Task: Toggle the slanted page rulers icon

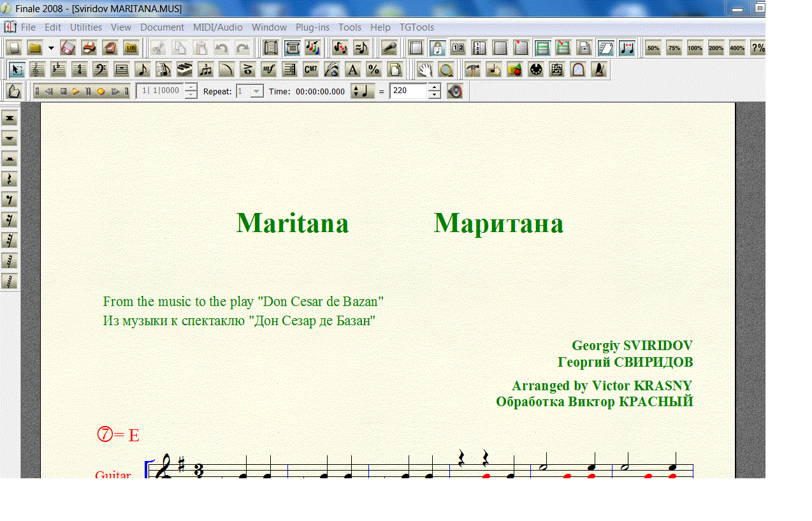Action: click(605, 48)
